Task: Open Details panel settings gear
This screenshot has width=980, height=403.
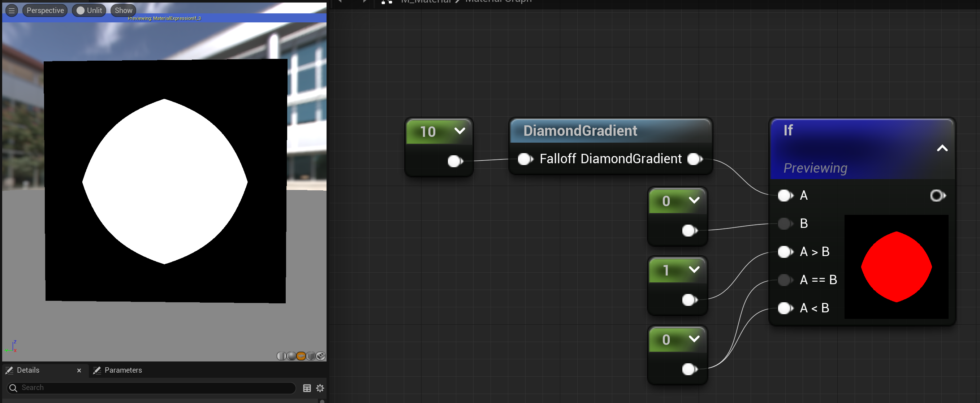Action: [320, 388]
